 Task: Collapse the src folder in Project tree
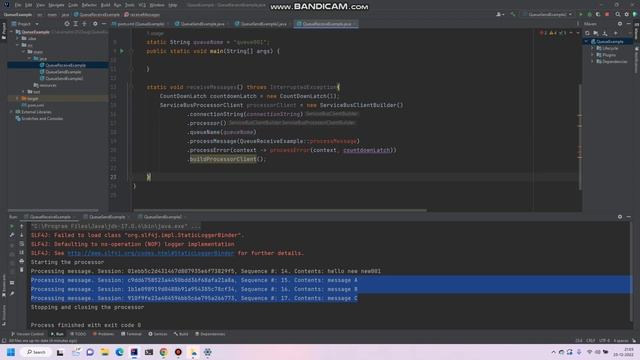click(x=18, y=45)
